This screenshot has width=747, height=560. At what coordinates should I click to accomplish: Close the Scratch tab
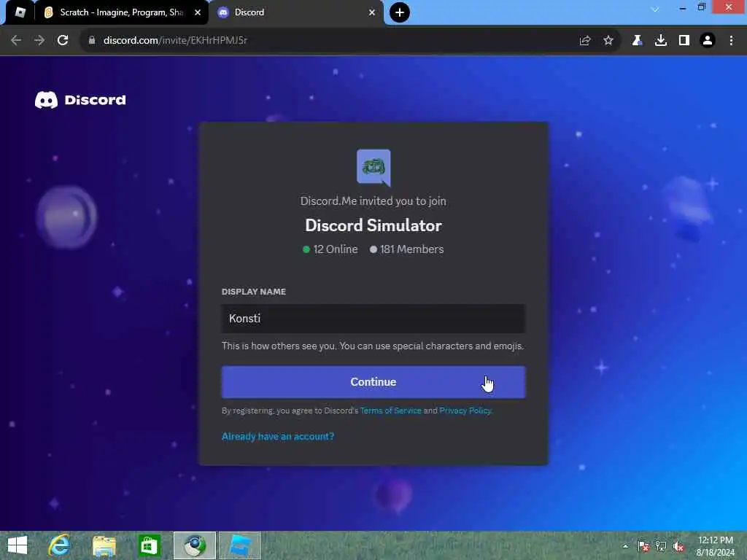(197, 12)
